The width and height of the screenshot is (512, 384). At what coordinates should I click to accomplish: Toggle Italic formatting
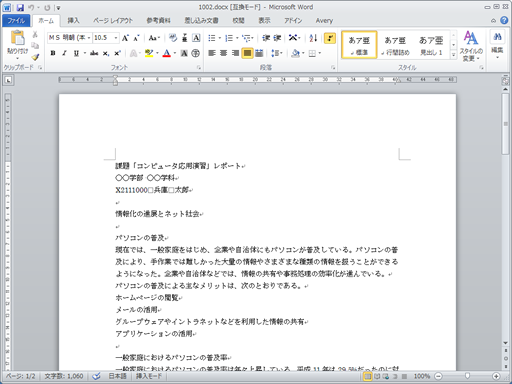point(64,53)
